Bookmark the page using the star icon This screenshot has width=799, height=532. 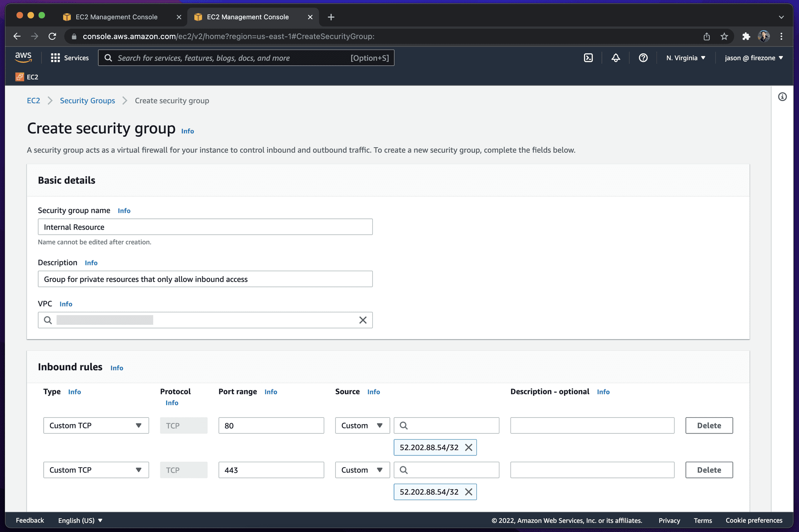pyautogui.click(x=724, y=36)
